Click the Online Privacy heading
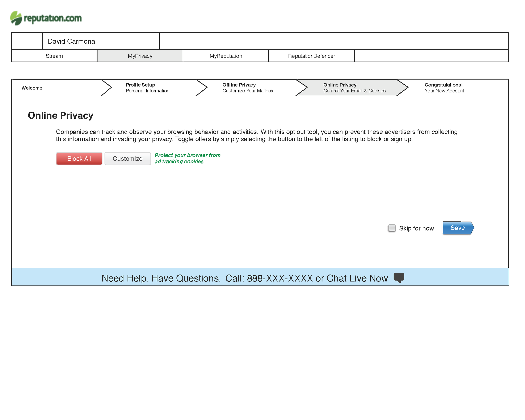 pos(60,116)
